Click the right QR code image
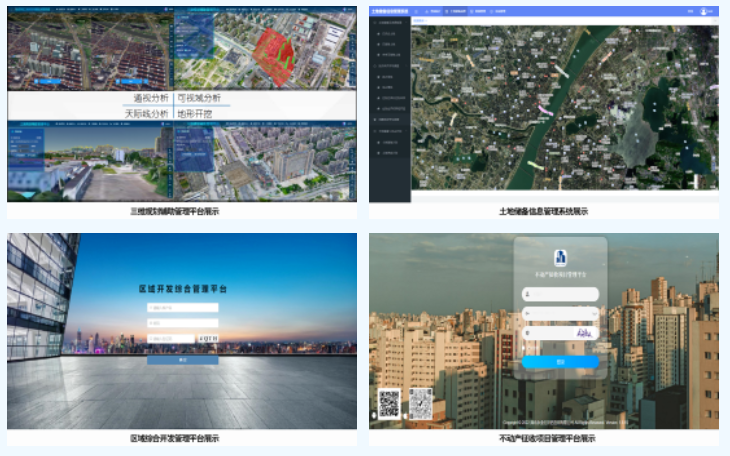 421,403
